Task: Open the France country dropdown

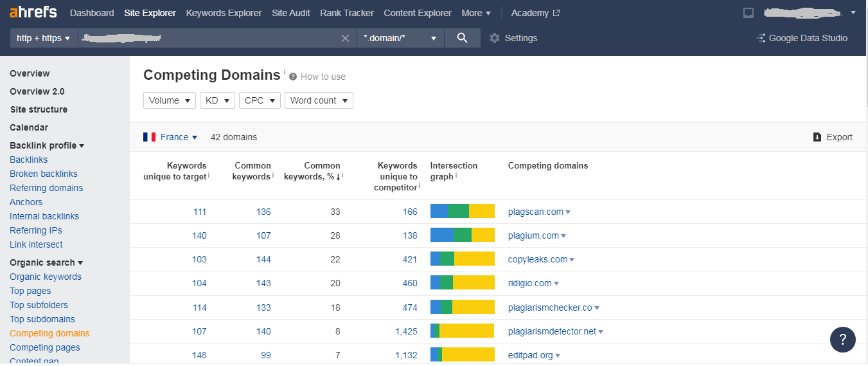Action: coord(179,137)
